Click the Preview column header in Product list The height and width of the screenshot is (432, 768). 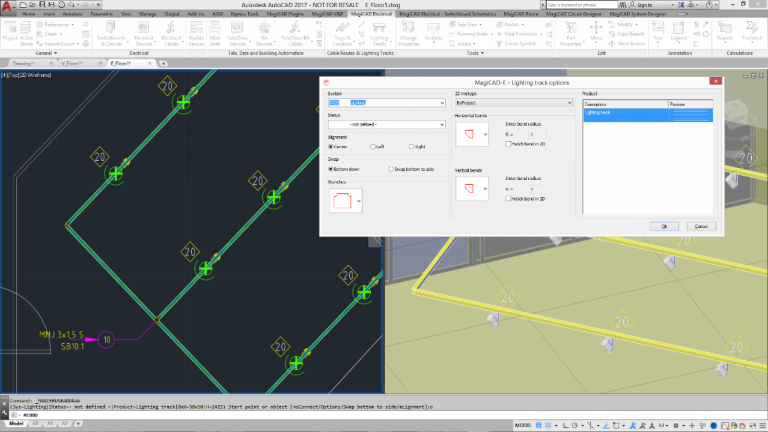click(690, 104)
